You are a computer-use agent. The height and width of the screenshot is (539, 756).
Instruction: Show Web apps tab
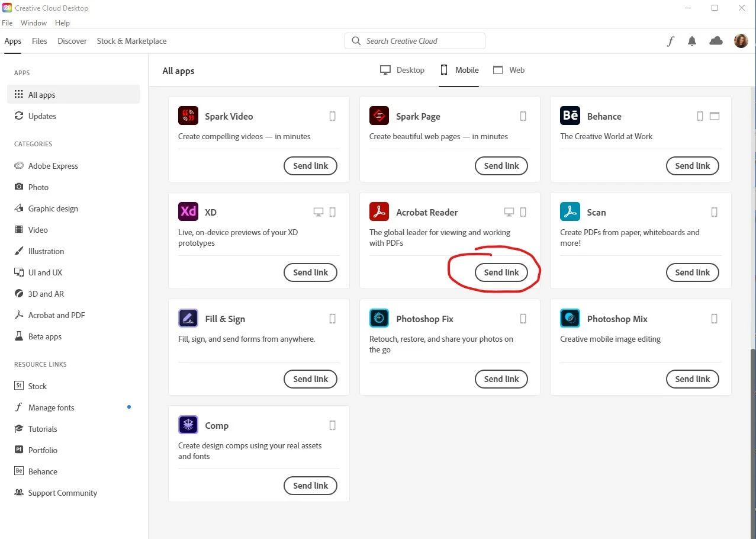coord(509,70)
